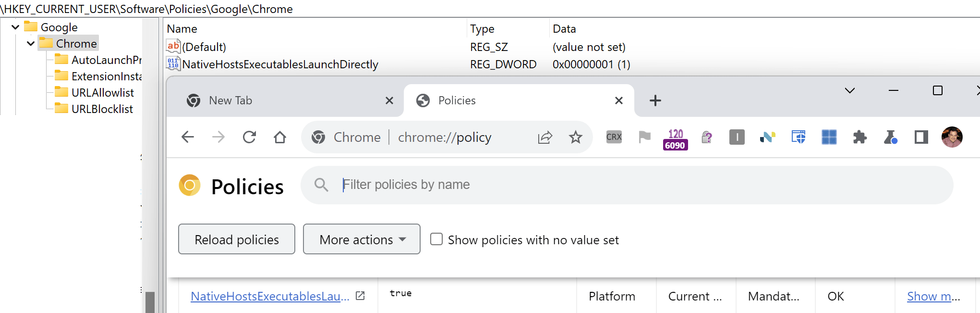Open the Extensions puzzle piece menu
The image size is (980, 313).
[859, 138]
